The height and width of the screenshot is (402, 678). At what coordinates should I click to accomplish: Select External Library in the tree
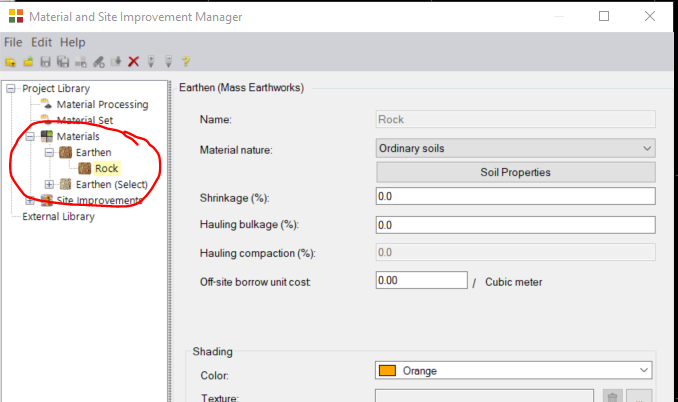pyautogui.click(x=58, y=216)
